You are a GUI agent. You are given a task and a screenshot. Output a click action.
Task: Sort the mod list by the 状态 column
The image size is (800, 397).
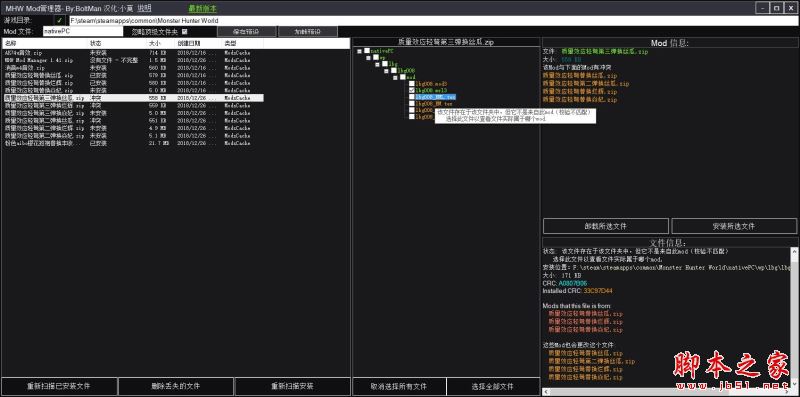[117, 44]
